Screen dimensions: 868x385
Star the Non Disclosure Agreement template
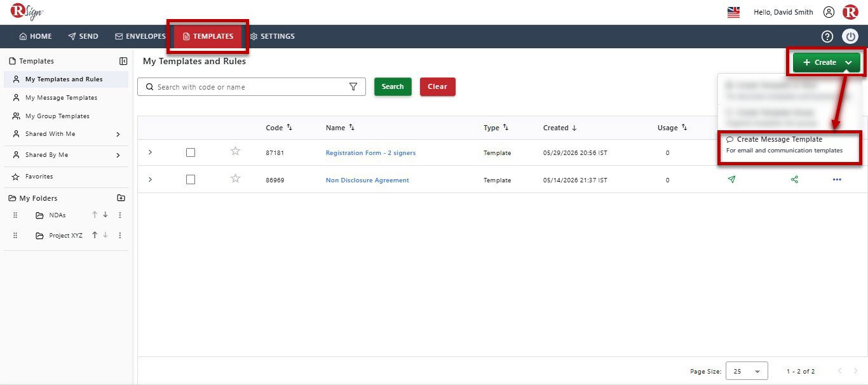coord(236,179)
